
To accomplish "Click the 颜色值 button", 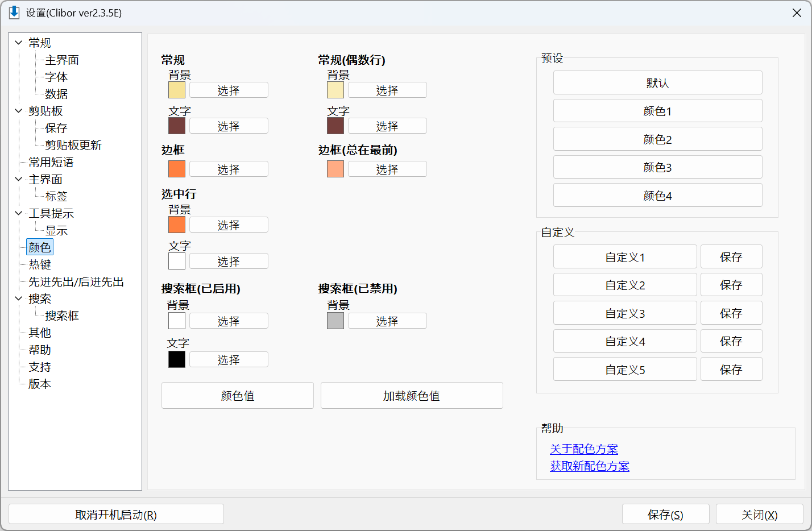I will (238, 395).
